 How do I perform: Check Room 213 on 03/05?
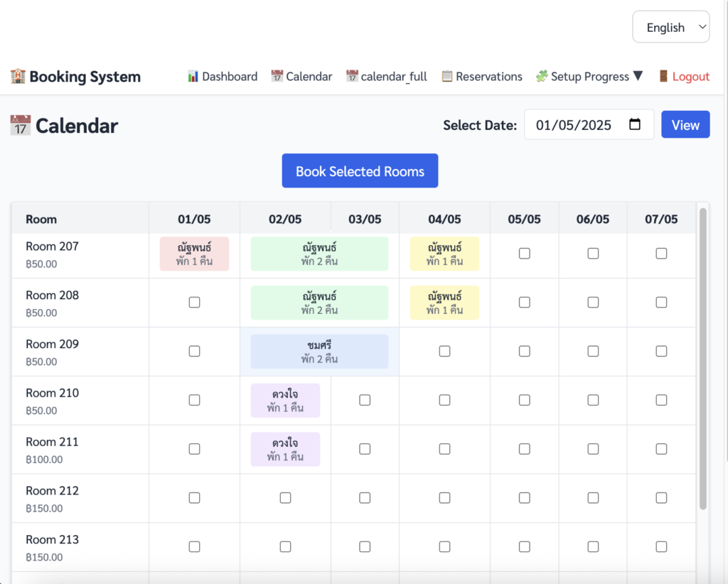click(x=365, y=547)
